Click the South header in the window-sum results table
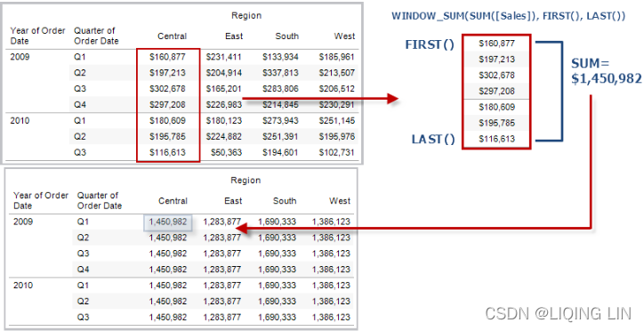644x331 pixels. 285,201
